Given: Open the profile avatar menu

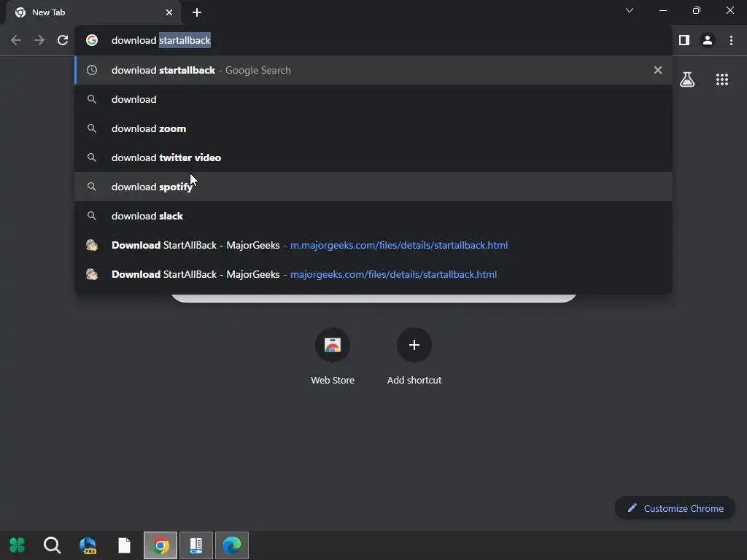Looking at the screenshot, I should [708, 41].
